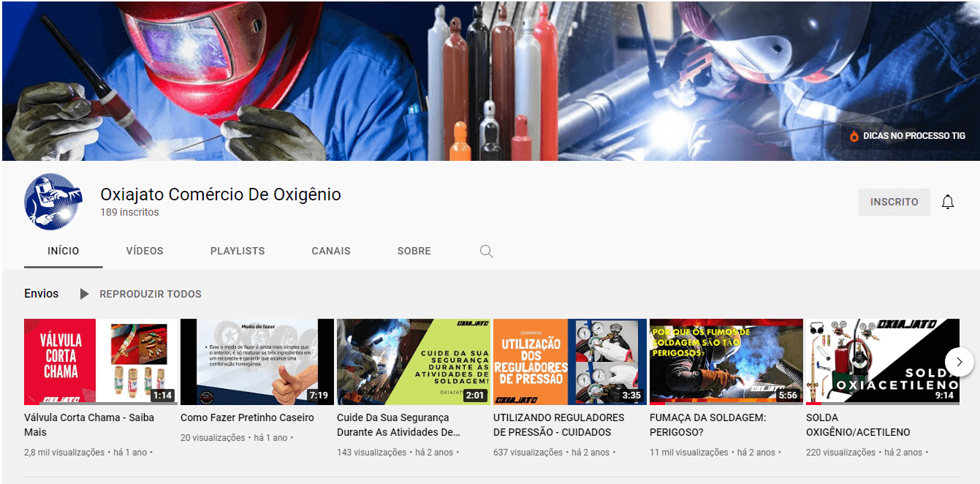Click the DICAS NO PROCESSO TIG banner link
Viewport: 980px width, 484px height.
[x=913, y=136]
